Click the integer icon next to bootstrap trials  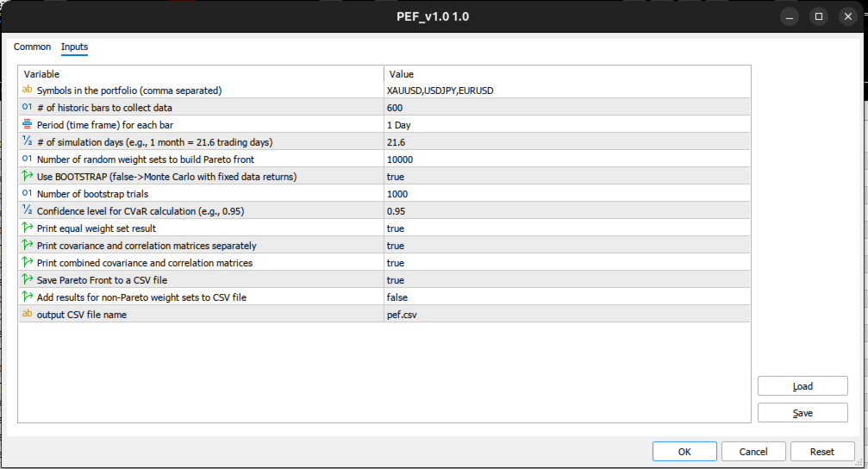[27, 193]
